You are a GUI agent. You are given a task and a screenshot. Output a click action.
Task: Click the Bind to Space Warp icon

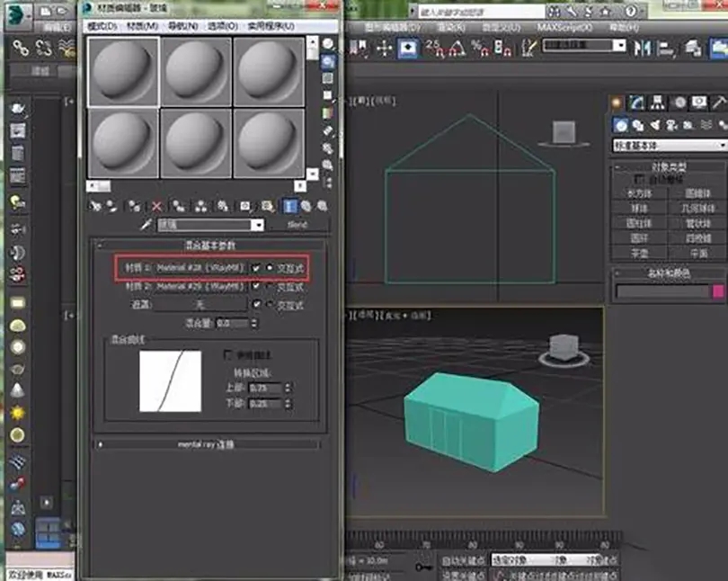[67, 48]
